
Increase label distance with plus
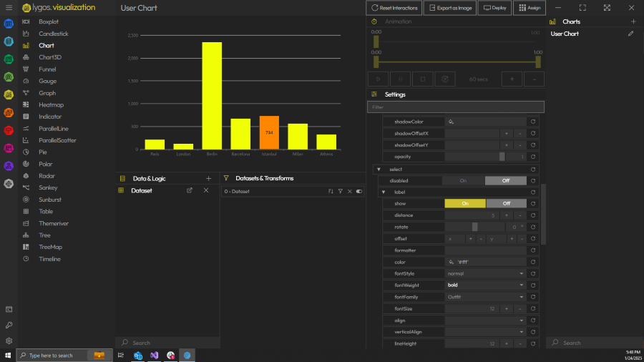pyautogui.click(x=507, y=215)
